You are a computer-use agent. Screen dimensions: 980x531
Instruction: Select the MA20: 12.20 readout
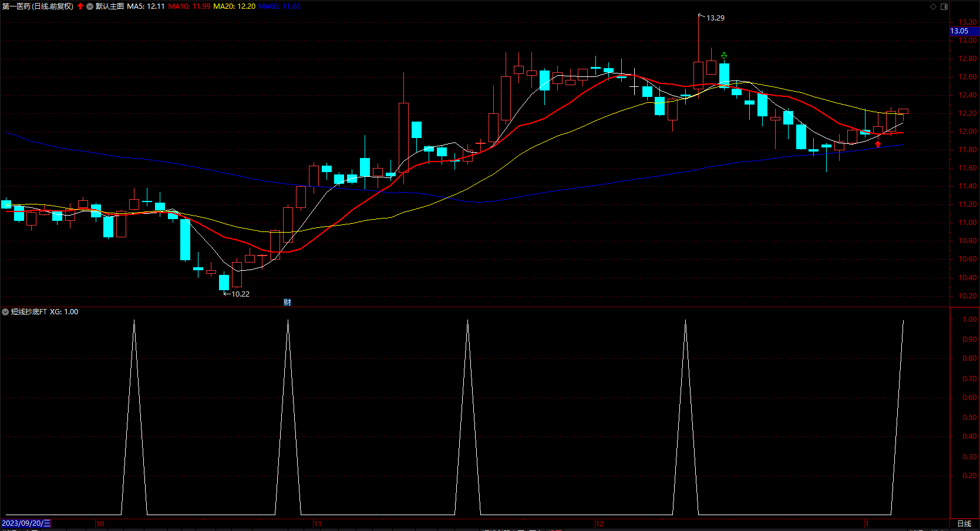point(234,6)
